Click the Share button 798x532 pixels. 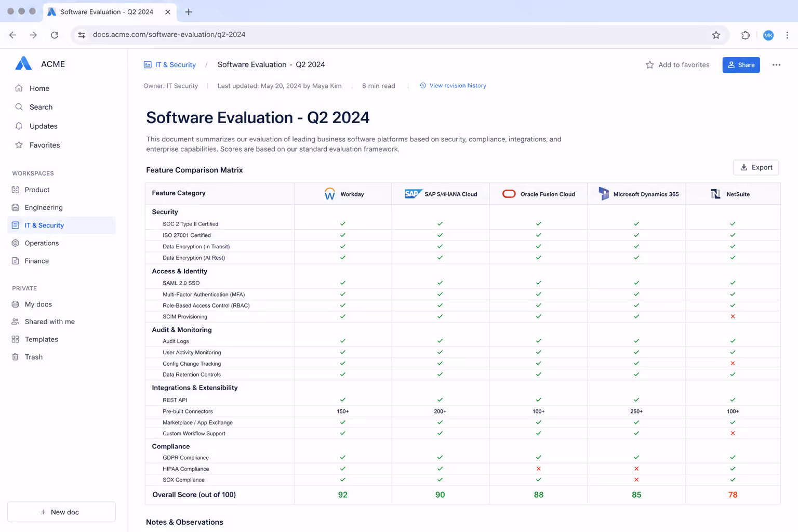(x=741, y=65)
